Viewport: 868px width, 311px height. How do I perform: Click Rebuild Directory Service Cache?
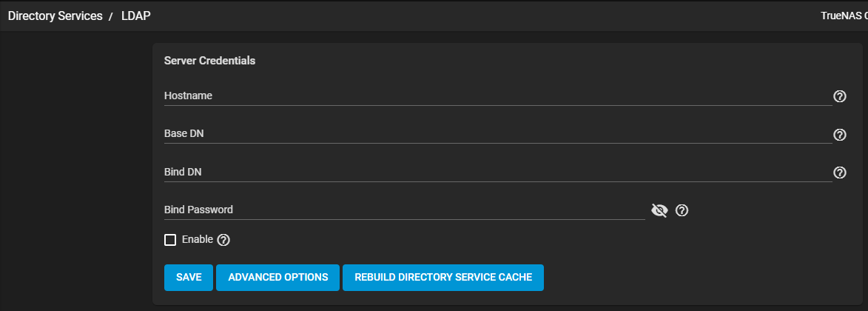[443, 277]
